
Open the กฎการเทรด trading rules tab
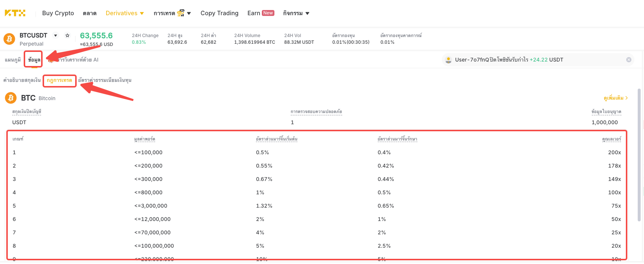(59, 80)
